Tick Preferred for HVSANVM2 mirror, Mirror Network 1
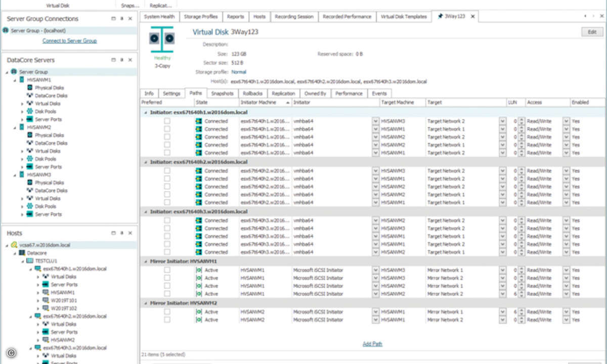The height and width of the screenshot is (364, 607). coord(167,312)
